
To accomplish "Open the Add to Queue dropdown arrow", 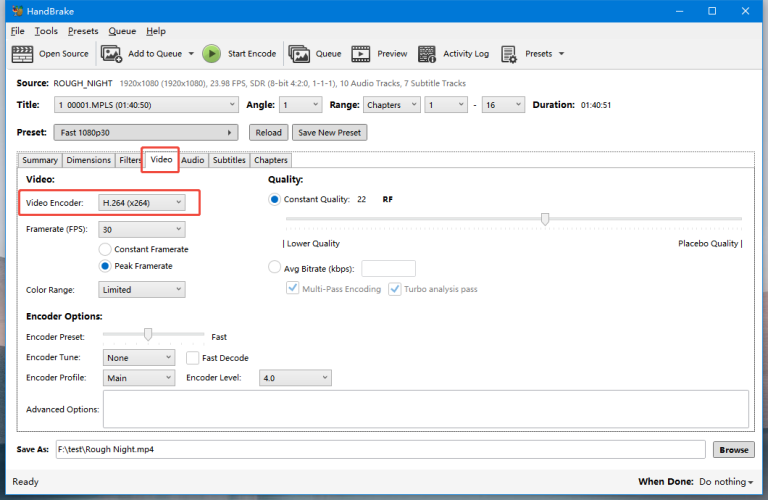I will [x=191, y=54].
